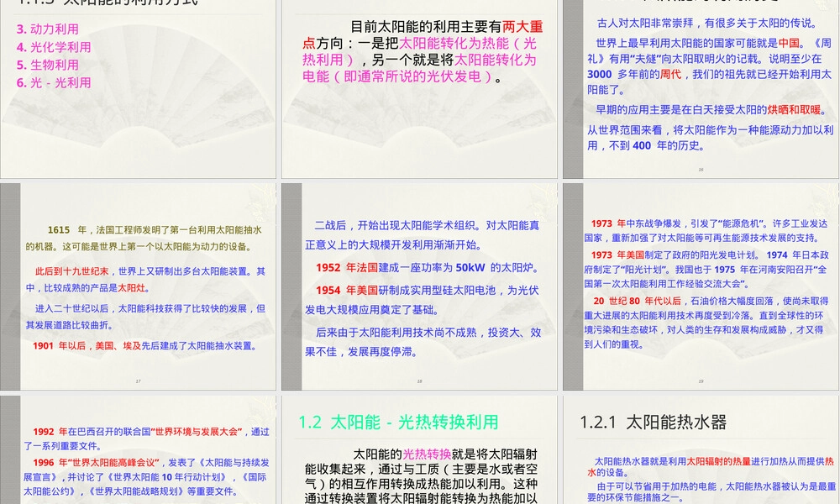
Task: Open the slide titled 1.2 太阳能 - 光热转换利用
Action: point(419,450)
